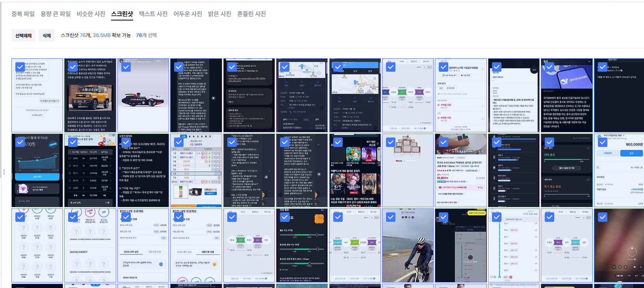Deselect the blurry dark camera screenshot
The height and width of the screenshot is (288, 644).
point(602,217)
